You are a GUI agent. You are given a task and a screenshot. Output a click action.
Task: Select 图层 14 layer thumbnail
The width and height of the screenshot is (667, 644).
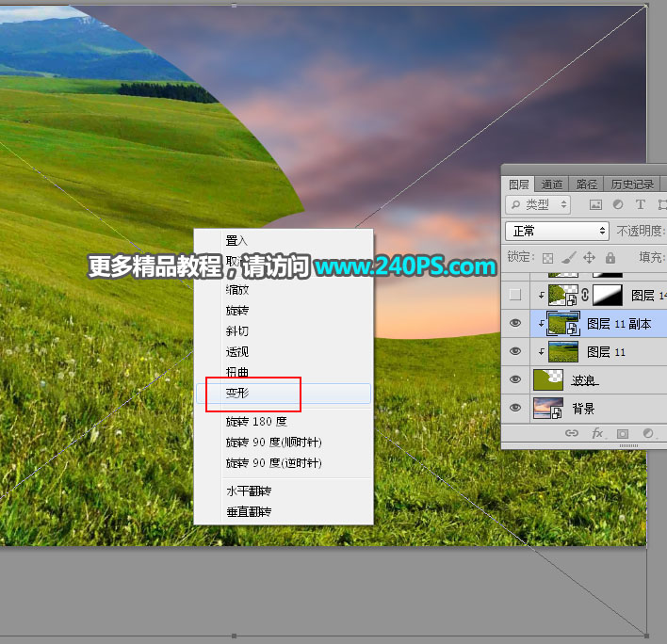tap(563, 295)
